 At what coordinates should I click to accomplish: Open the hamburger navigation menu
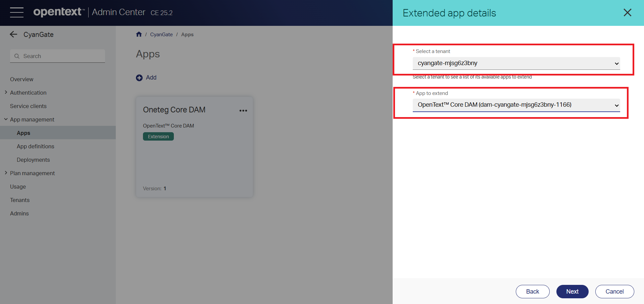point(16,12)
